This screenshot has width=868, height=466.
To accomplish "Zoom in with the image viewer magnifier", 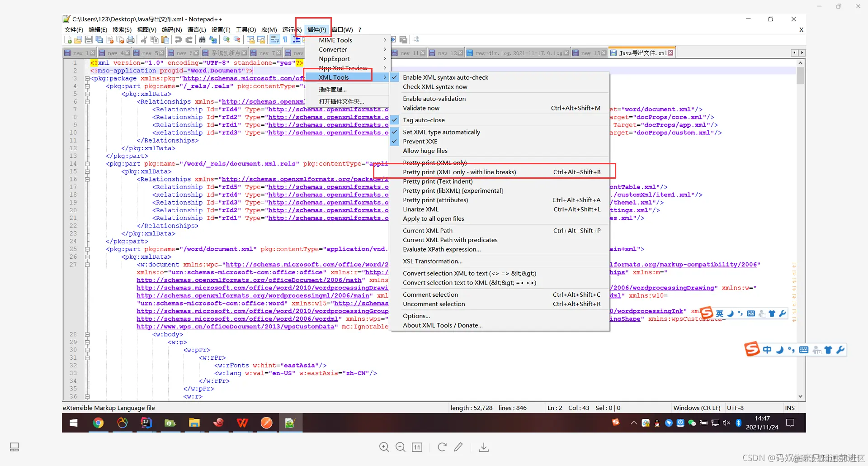I will click(x=384, y=447).
